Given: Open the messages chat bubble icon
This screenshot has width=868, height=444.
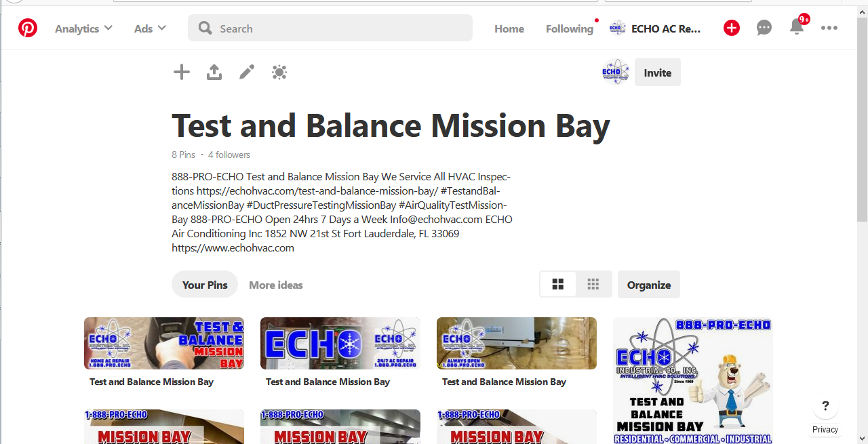Looking at the screenshot, I should click(764, 28).
